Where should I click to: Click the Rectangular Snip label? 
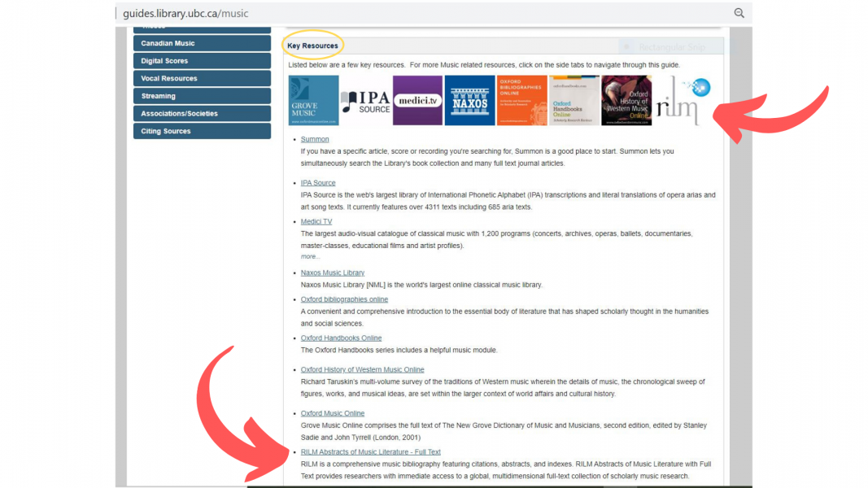click(671, 47)
